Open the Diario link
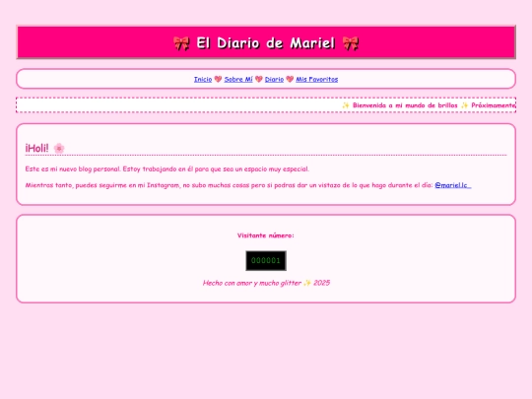 pyautogui.click(x=274, y=79)
